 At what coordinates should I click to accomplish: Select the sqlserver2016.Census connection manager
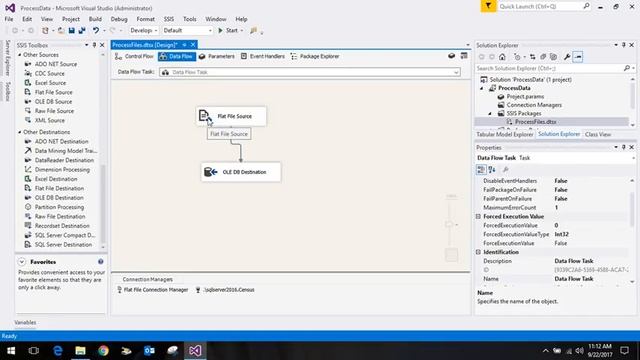click(224, 290)
